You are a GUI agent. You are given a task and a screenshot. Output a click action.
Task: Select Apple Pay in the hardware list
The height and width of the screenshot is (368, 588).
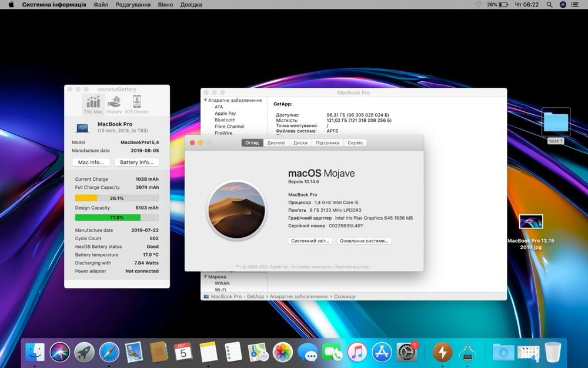(225, 114)
